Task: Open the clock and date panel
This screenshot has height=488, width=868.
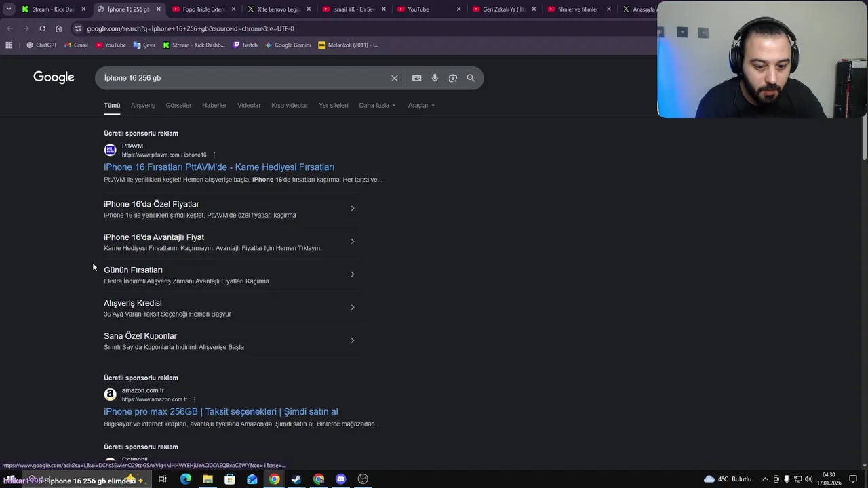Action: tap(829, 479)
